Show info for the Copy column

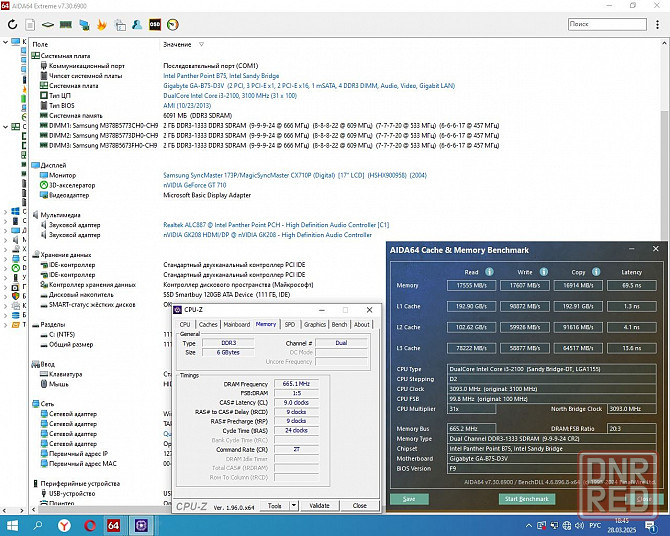click(596, 271)
